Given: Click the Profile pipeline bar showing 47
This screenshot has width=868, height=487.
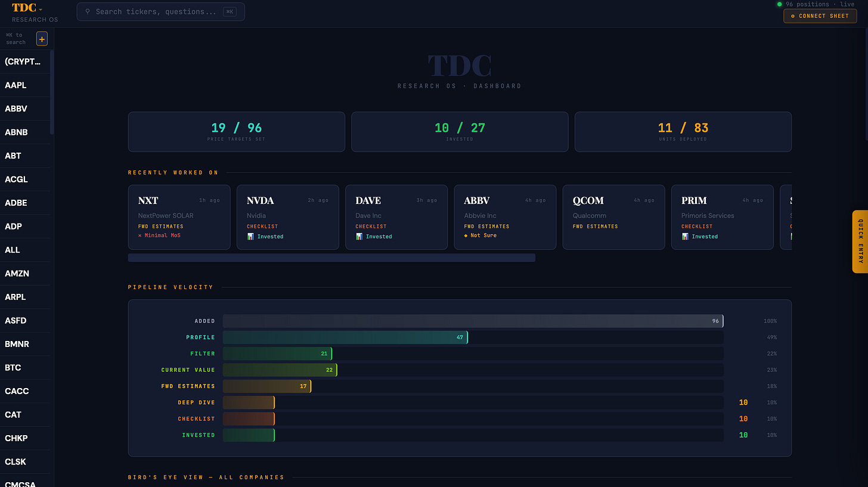Looking at the screenshot, I should tap(345, 337).
